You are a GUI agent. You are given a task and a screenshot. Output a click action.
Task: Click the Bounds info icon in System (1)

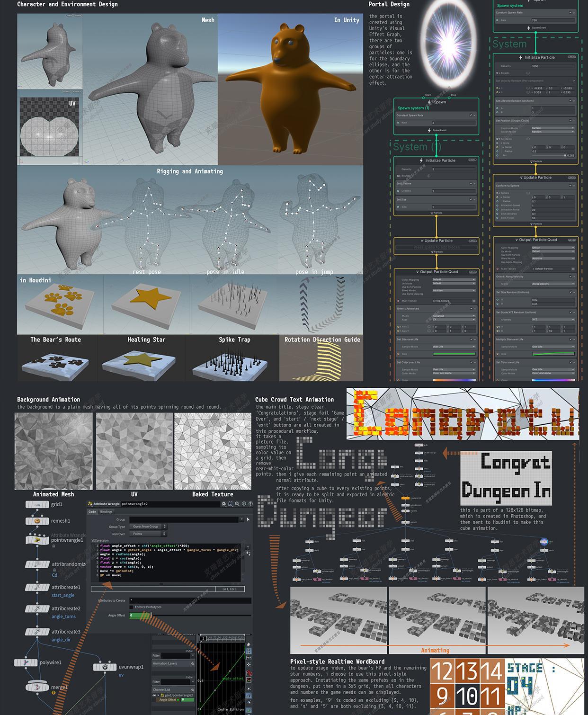429,176
